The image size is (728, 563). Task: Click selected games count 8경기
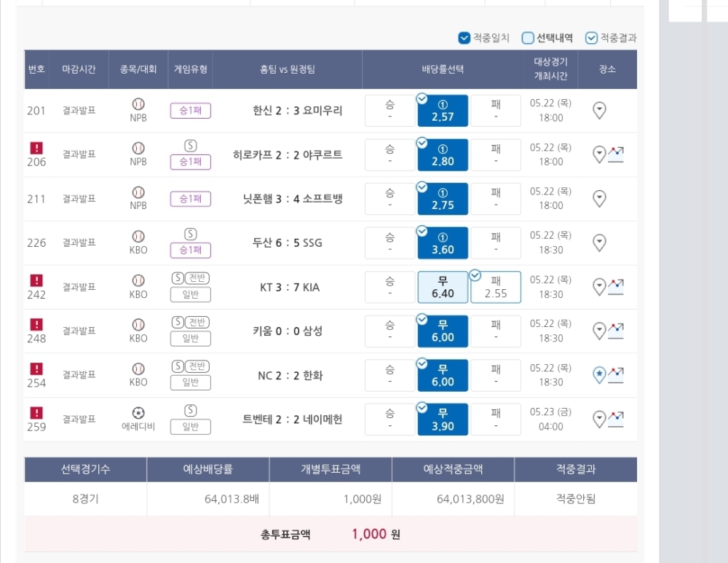[x=85, y=499]
